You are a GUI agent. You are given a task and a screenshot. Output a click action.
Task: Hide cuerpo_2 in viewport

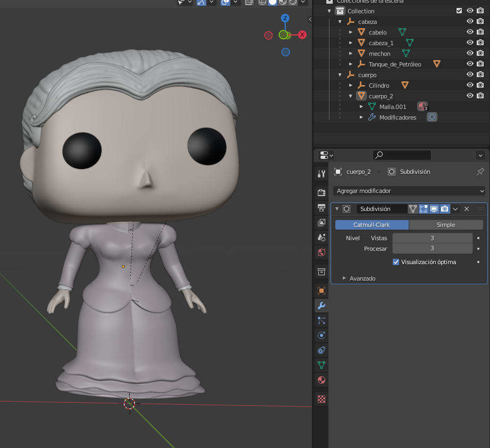470,96
